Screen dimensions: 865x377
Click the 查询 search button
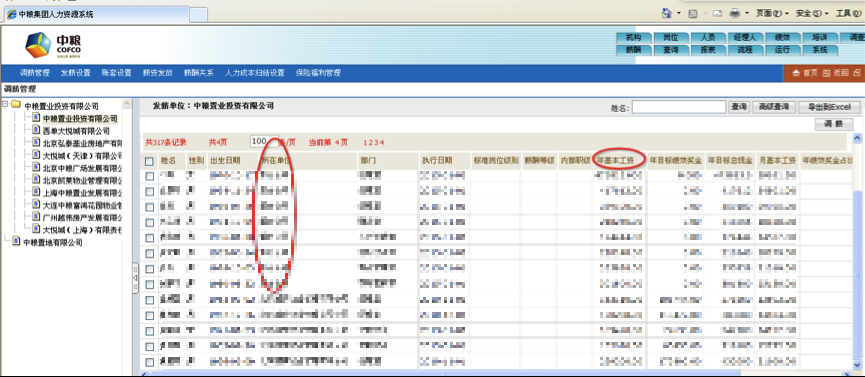pos(739,107)
